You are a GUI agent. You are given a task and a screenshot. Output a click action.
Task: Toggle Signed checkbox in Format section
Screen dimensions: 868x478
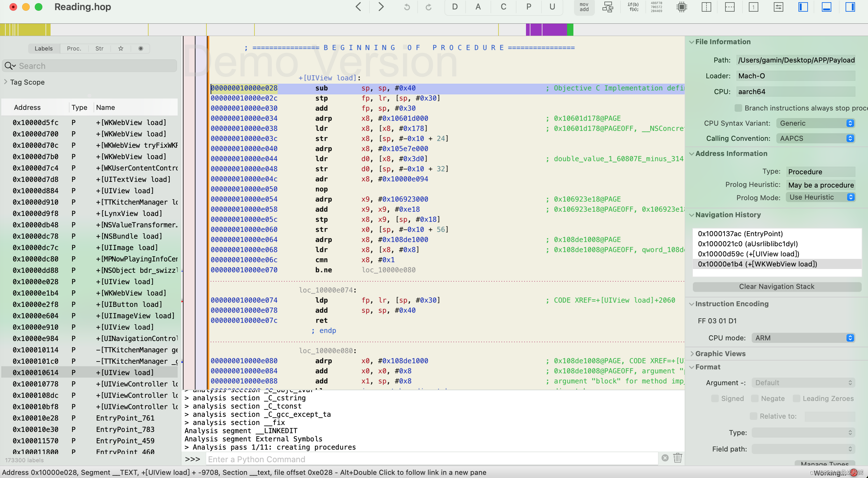pos(715,398)
